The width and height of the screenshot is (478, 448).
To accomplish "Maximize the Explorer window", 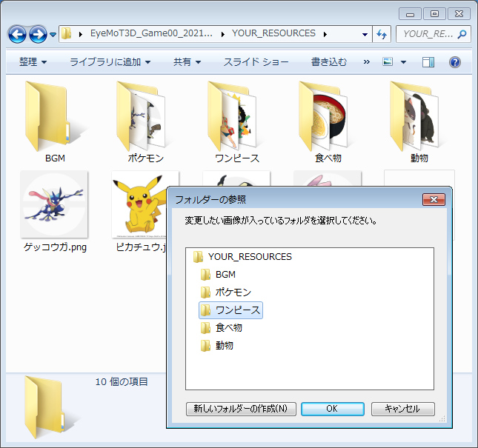I will pos(434,14).
